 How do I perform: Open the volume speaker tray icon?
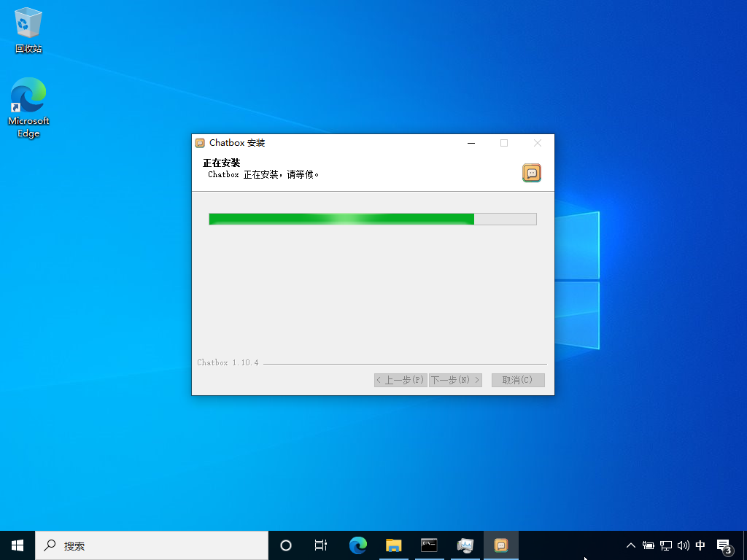pyautogui.click(x=683, y=545)
